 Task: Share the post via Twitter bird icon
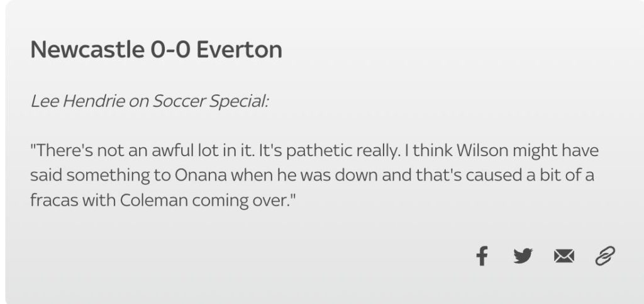523,256
